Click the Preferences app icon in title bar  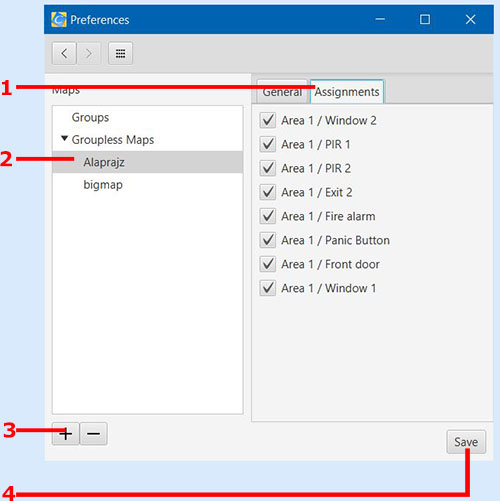pos(59,19)
